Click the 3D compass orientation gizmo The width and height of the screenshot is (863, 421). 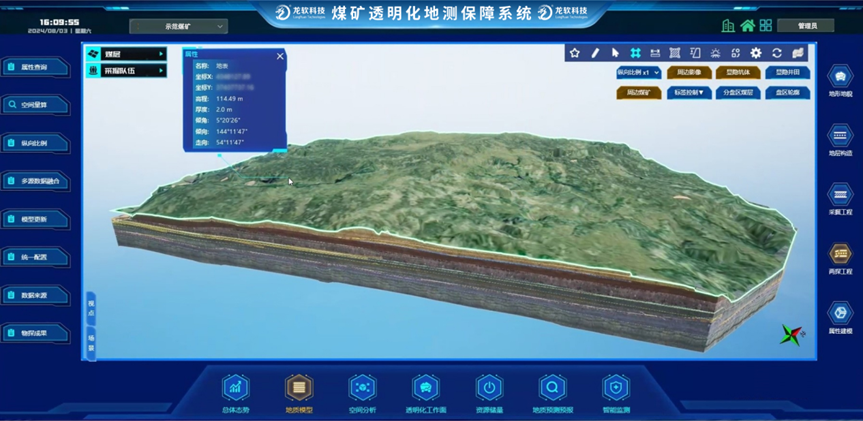792,334
